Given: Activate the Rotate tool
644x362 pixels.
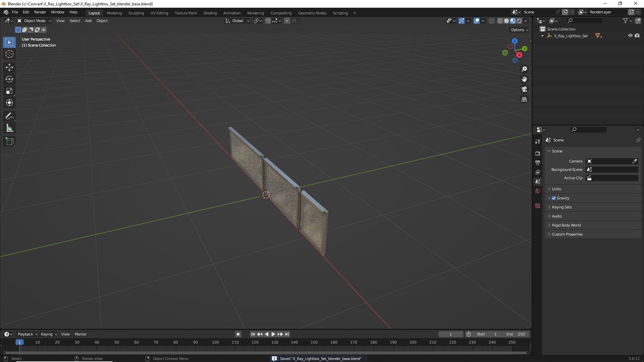Looking at the screenshot, I should [x=9, y=79].
